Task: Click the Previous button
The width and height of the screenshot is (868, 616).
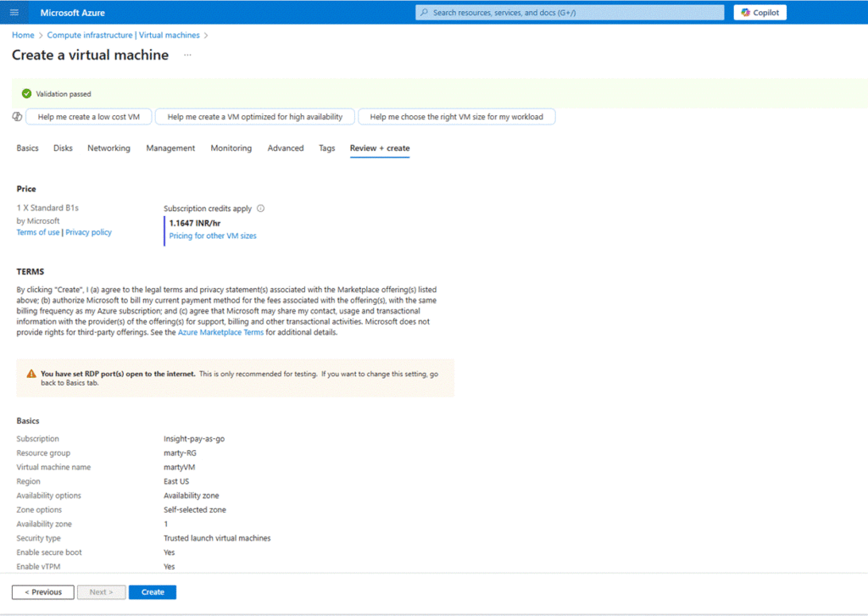Action: (x=42, y=592)
